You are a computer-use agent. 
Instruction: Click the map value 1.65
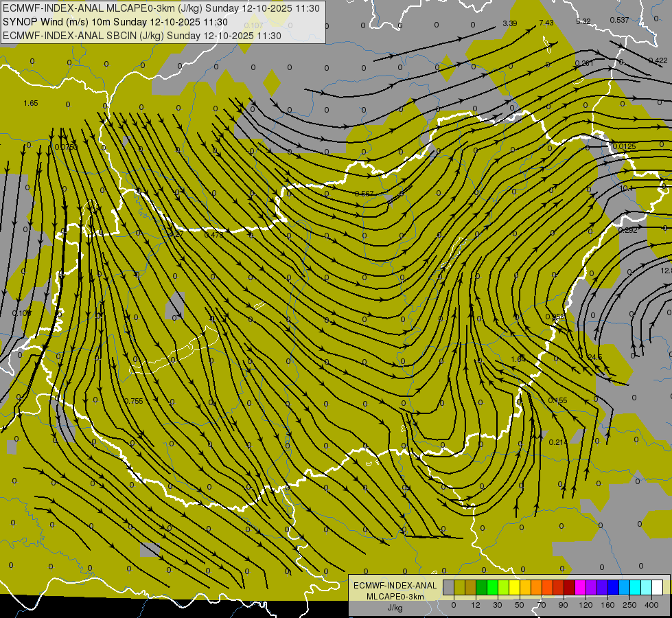click(x=31, y=103)
